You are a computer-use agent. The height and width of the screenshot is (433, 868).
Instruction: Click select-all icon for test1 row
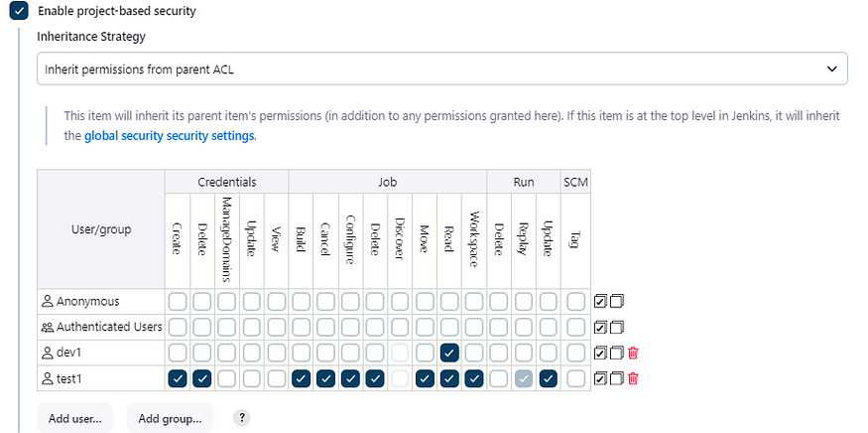tap(600, 378)
